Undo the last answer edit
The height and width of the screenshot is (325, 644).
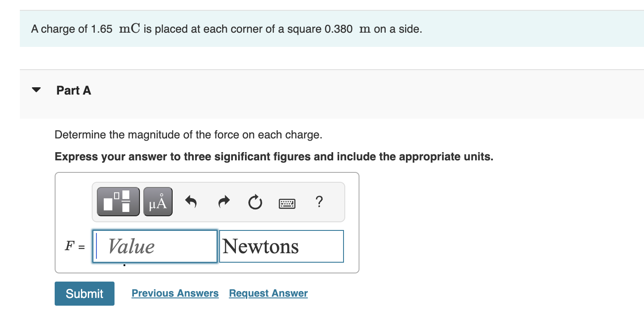[191, 201]
